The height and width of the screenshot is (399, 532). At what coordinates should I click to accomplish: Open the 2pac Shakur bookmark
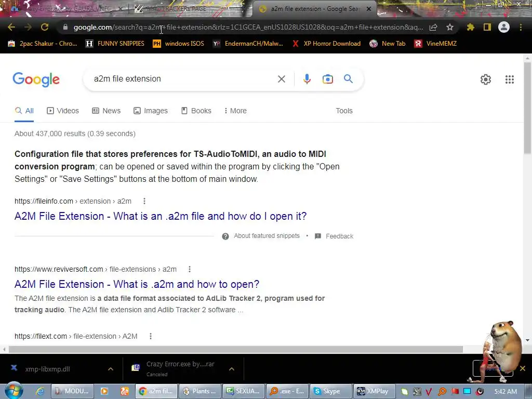[42, 44]
